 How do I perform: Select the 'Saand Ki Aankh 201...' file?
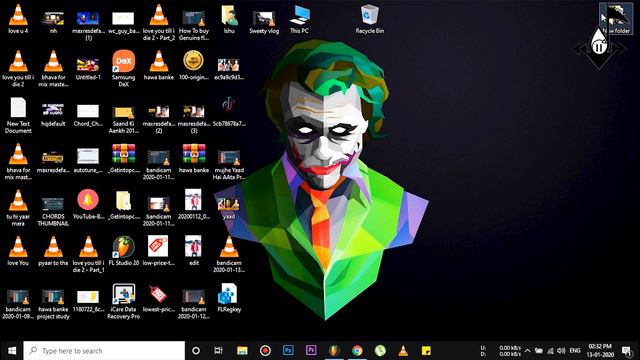pyautogui.click(x=123, y=111)
